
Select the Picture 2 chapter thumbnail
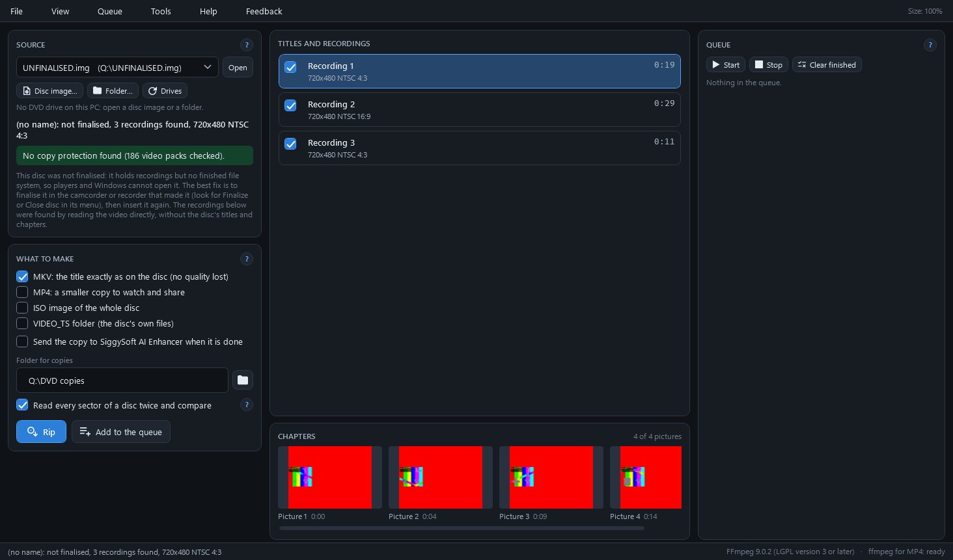click(441, 477)
